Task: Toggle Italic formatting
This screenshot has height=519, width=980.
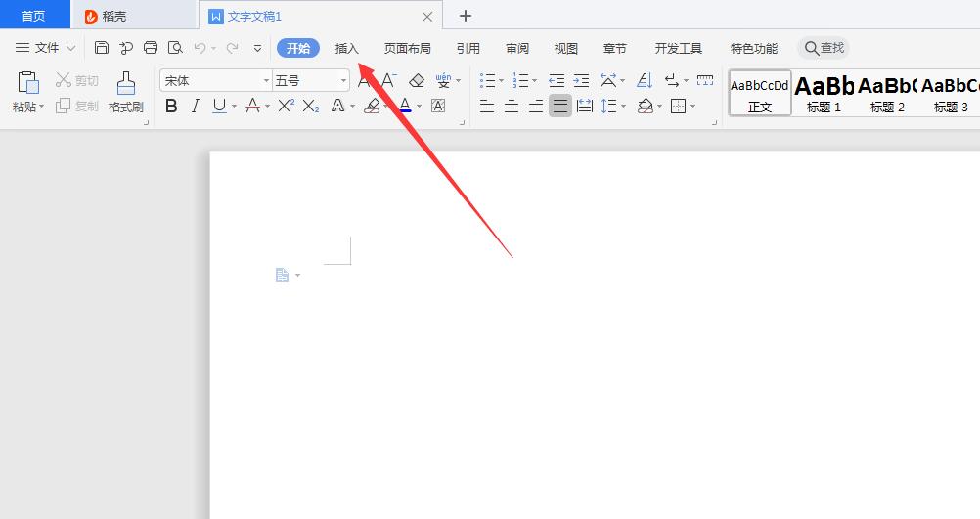Action: (195, 107)
